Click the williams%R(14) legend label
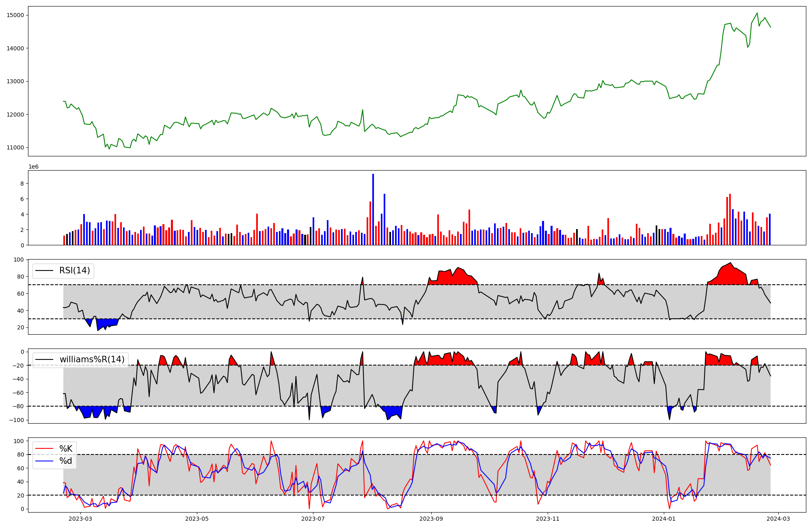812x528 pixels. pyautogui.click(x=92, y=359)
